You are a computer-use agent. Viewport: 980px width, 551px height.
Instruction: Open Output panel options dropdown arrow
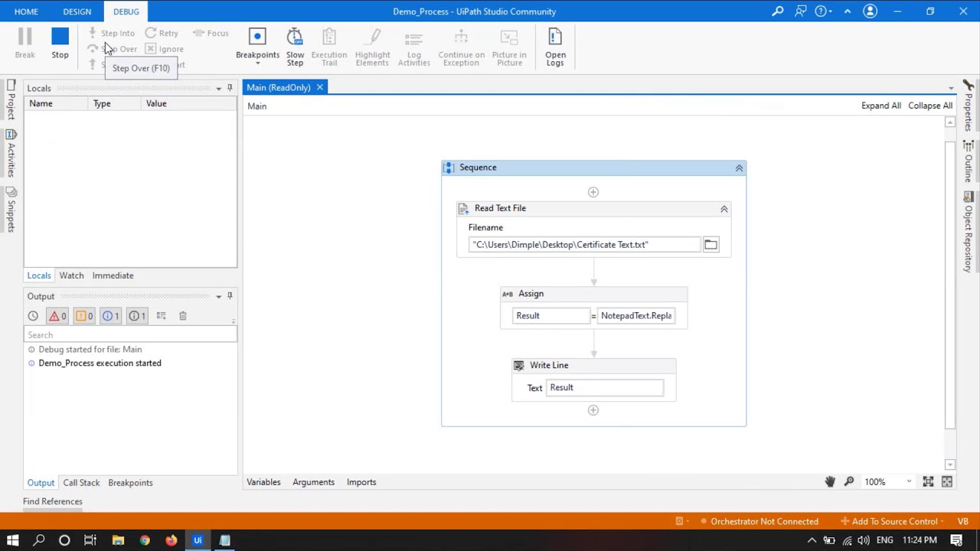tap(218, 296)
